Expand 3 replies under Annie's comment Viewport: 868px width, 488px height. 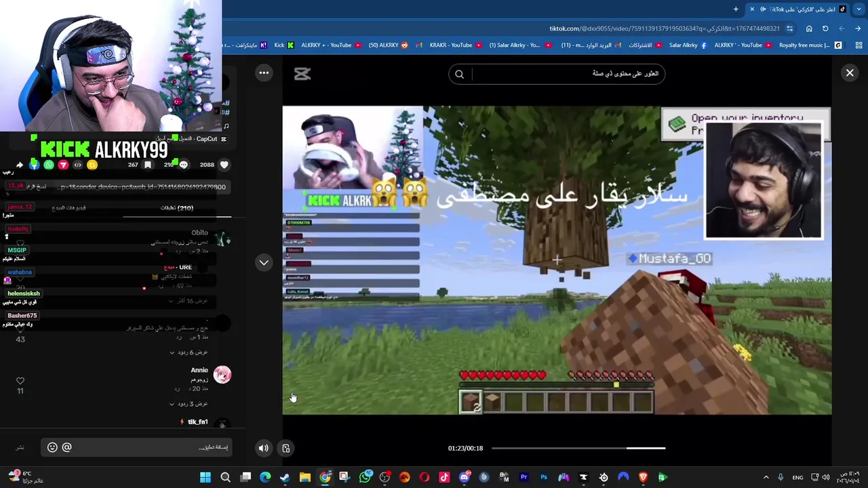[x=189, y=404]
